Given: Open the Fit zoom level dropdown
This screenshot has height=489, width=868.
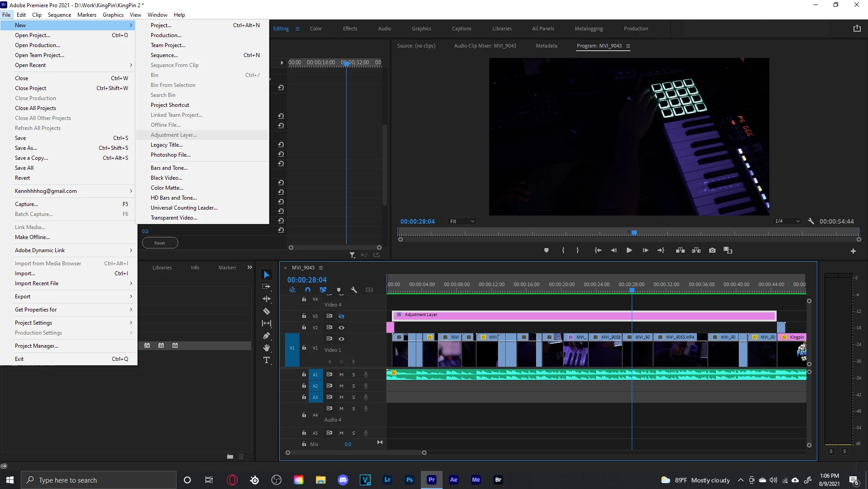Looking at the screenshot, I should pyautogui.click(x=462, y=221).
